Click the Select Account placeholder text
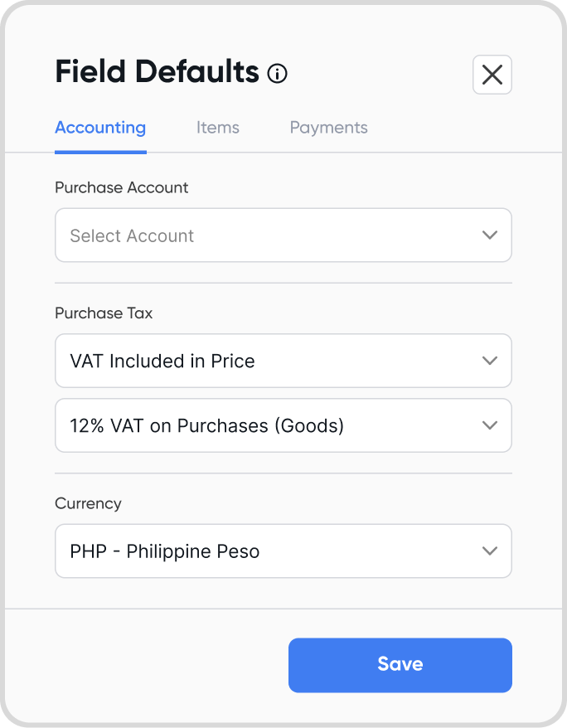Viewport: 567px width, 728px height. (x=132, y=235)
